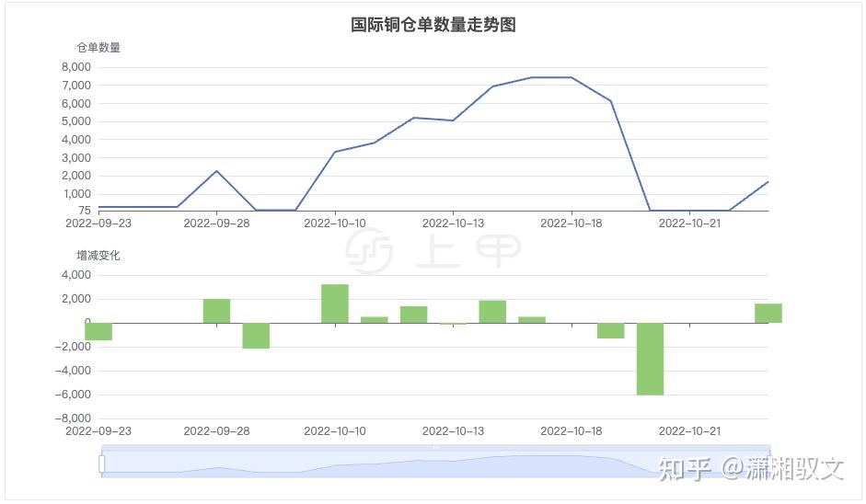
Task: Click the left handle of zoom slider
Action: coord(102,464)
